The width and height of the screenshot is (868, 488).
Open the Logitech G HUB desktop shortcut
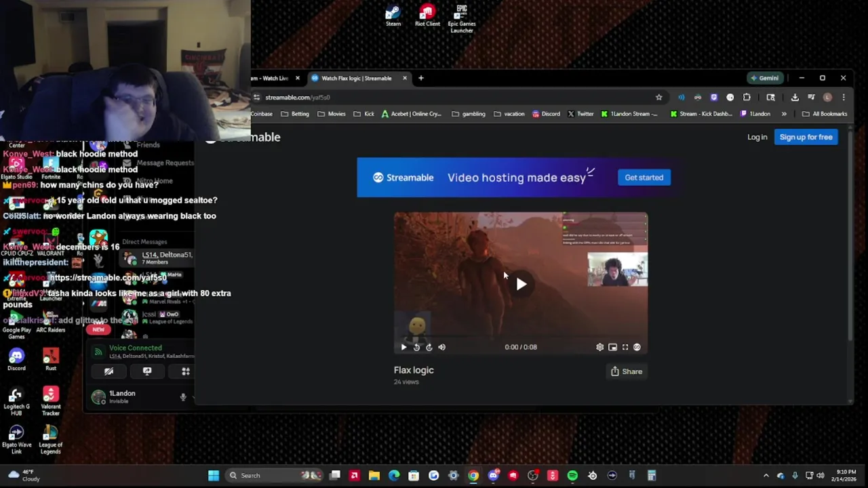click(16, 401)
